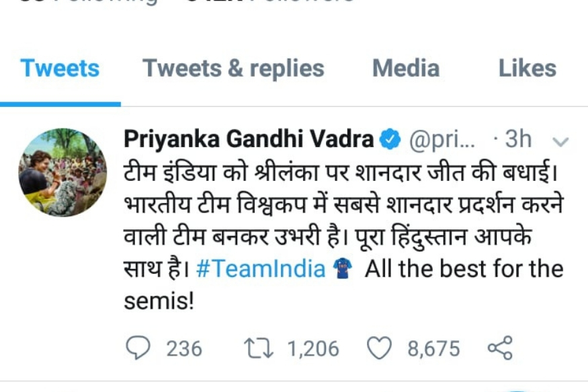Open the Tweets & replies tab
The image size is (588, 392).
click(233, 69)
